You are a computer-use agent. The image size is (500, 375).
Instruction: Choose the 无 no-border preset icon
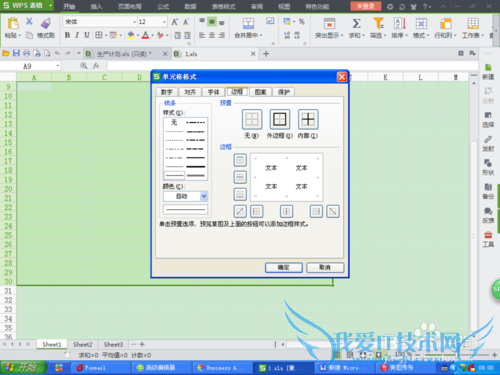tap(252, 119)
